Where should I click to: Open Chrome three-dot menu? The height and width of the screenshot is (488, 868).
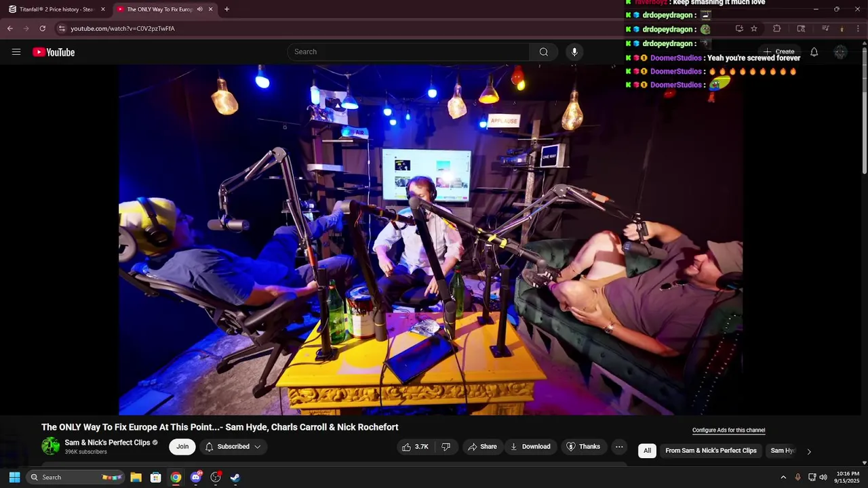tap(859, 28)
